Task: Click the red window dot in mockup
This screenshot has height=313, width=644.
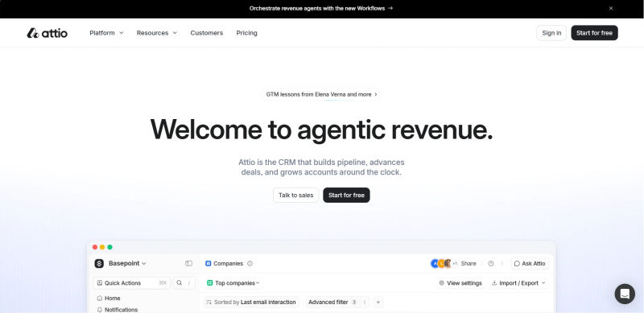Action: click(95, 247)
